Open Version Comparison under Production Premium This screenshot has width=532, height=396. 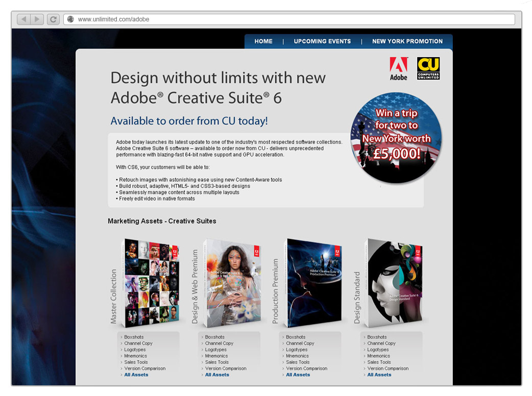[306, 368]
